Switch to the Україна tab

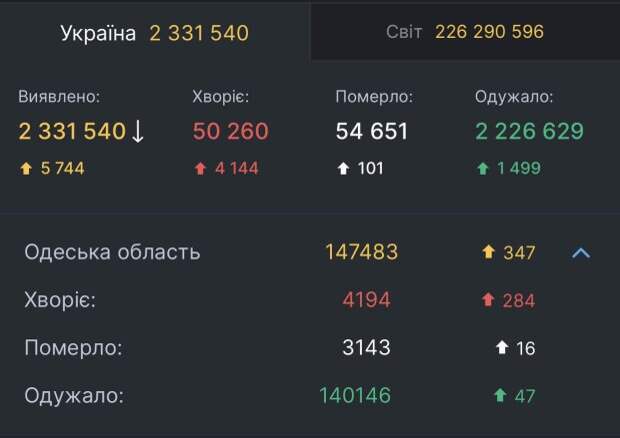[x=154, y=33]
